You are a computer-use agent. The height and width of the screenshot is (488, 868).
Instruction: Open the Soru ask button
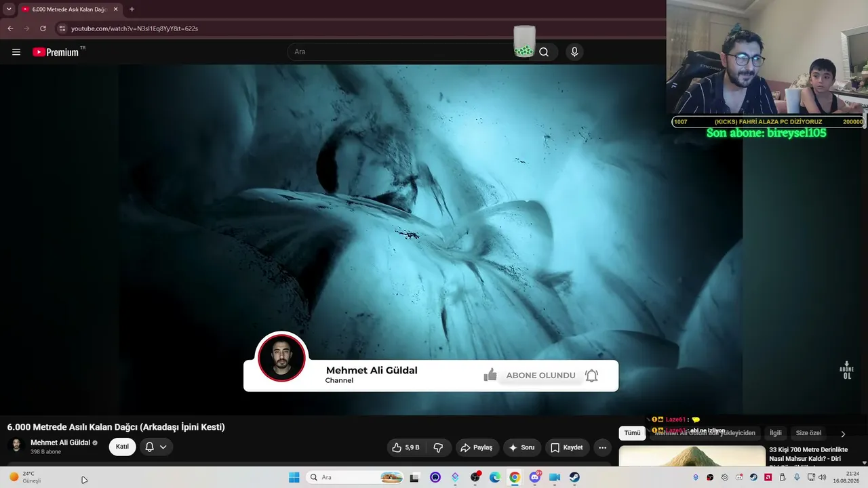point(521,447)
